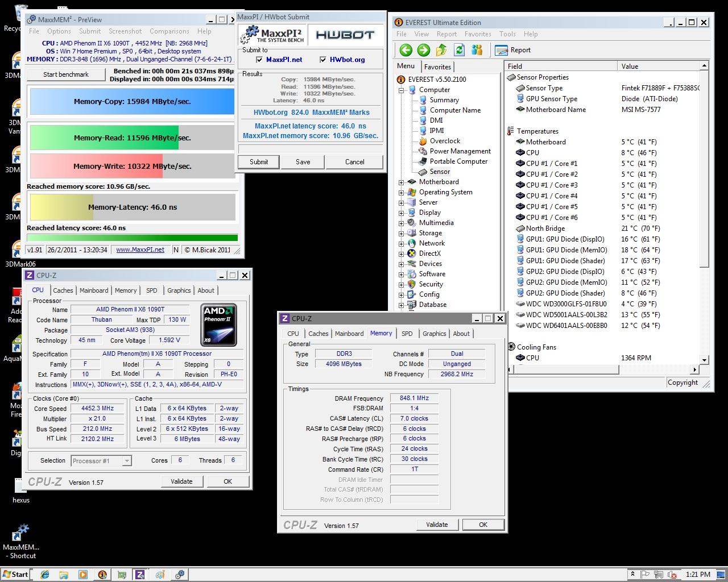Click Summary item in EVEREST tree
The width and height of the screenshot is (728, 582).
[x=444, y=100]
